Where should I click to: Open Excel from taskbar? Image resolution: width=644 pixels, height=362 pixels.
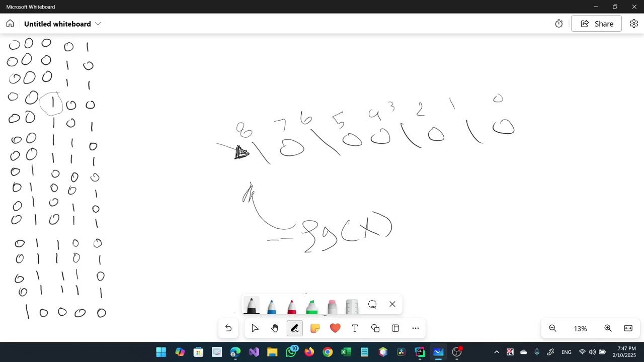coord(346,352)
